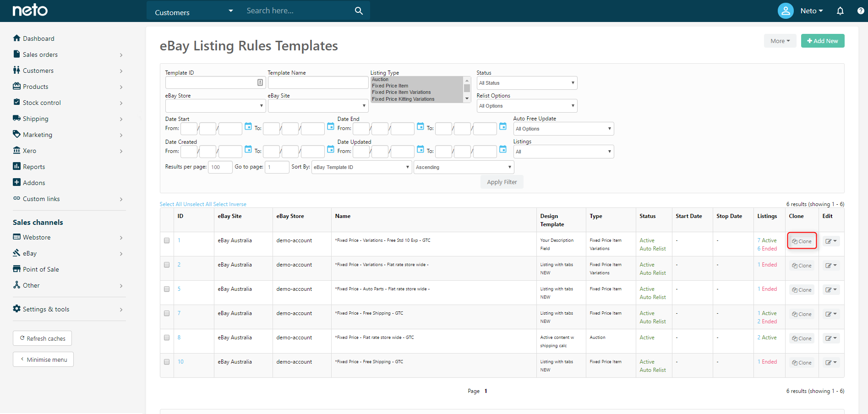868x414 pixels.
Task: Click Select Inverse link
Action: click(x=230, y=204)
